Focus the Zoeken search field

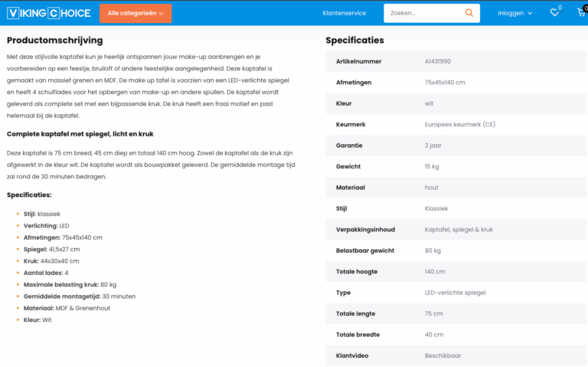(423, 13)
